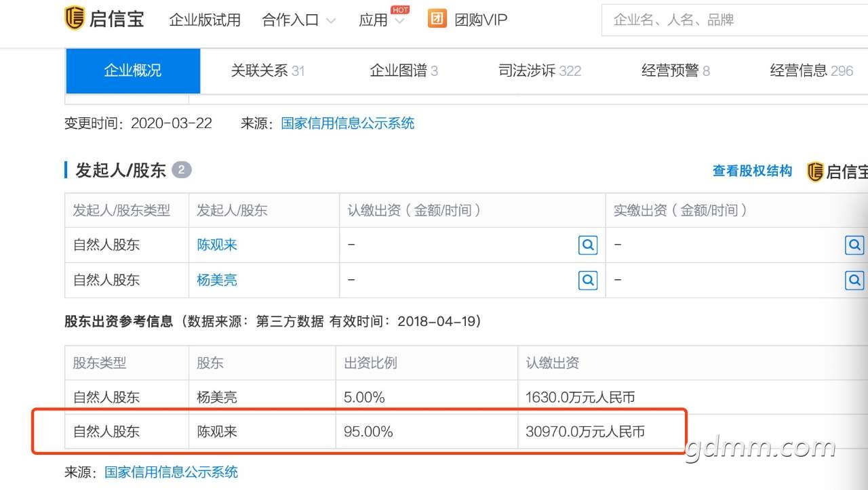868x490 pixels.
Task: Click 自然人股东 in 杨美亮 top table row
Action: click(x=106, y=279)
